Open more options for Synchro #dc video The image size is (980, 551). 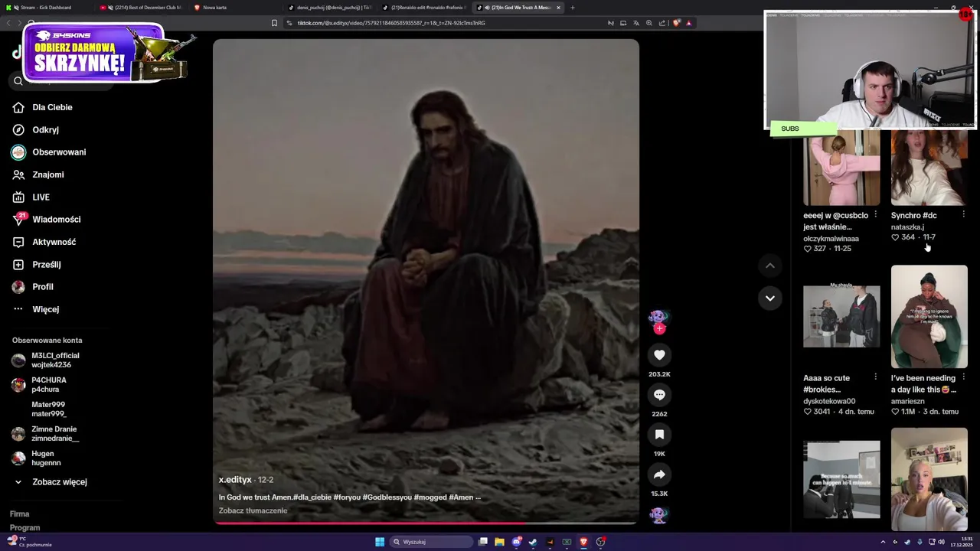[963, 214]
